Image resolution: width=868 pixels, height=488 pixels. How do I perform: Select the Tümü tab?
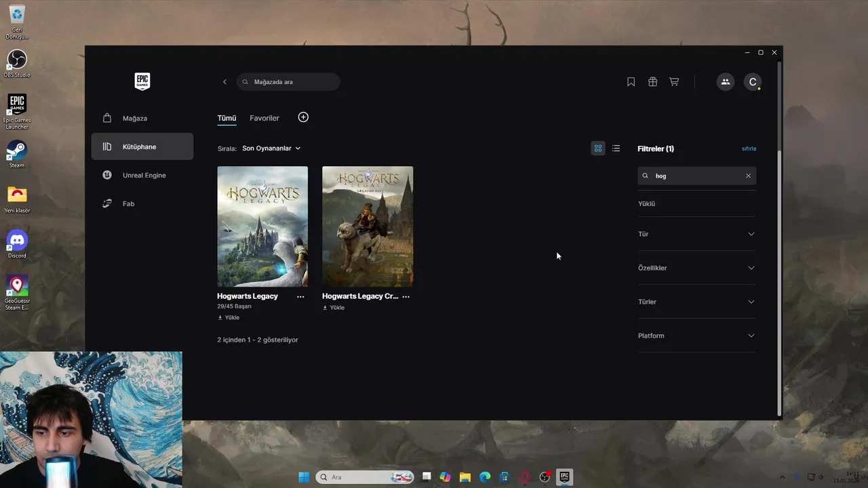tap(226, 118)
